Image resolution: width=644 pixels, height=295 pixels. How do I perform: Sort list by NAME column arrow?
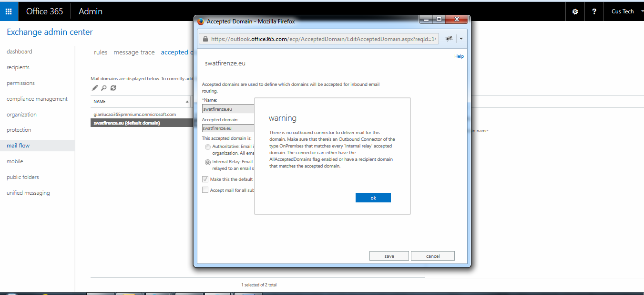(x=187, y=102)
